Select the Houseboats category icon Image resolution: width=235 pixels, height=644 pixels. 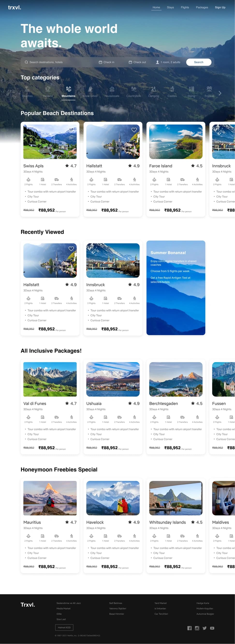click(112, 89)
